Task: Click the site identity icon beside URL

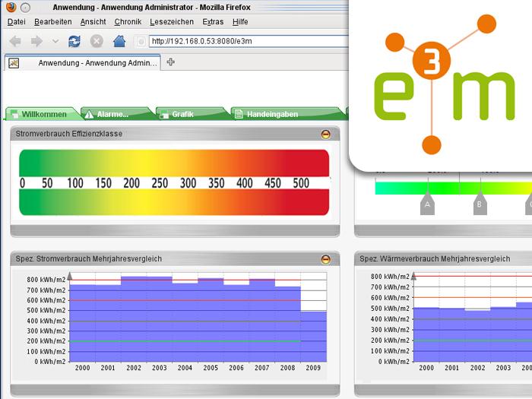Action: coord(141,42)
